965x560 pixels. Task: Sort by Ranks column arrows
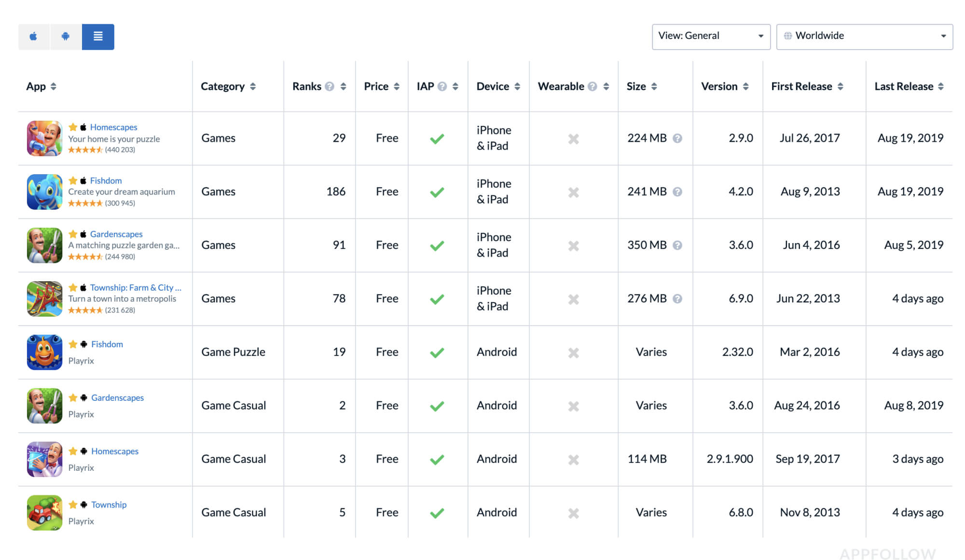pos(344,86)
